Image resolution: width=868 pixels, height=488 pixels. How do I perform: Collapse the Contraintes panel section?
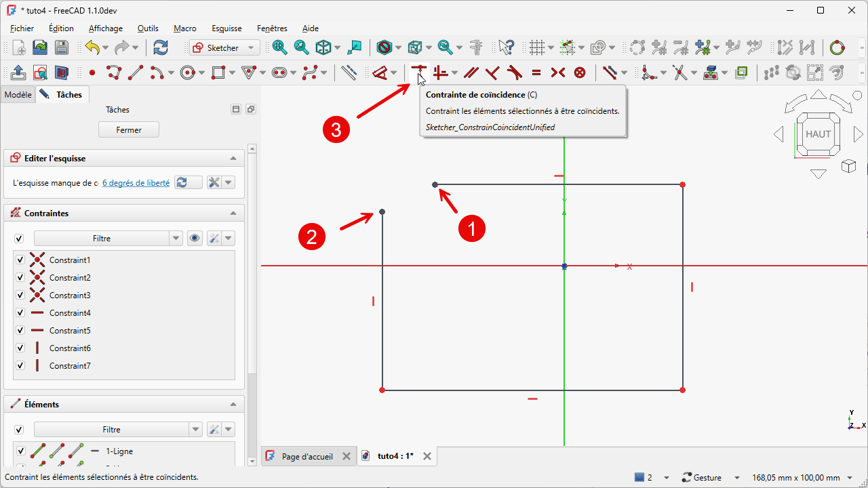coord(233,213)
